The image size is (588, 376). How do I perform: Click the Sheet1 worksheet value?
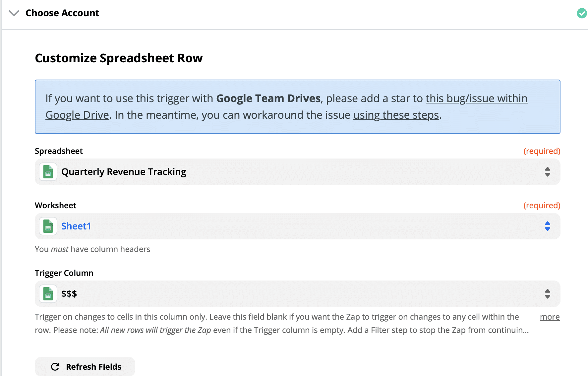[76, 226]
